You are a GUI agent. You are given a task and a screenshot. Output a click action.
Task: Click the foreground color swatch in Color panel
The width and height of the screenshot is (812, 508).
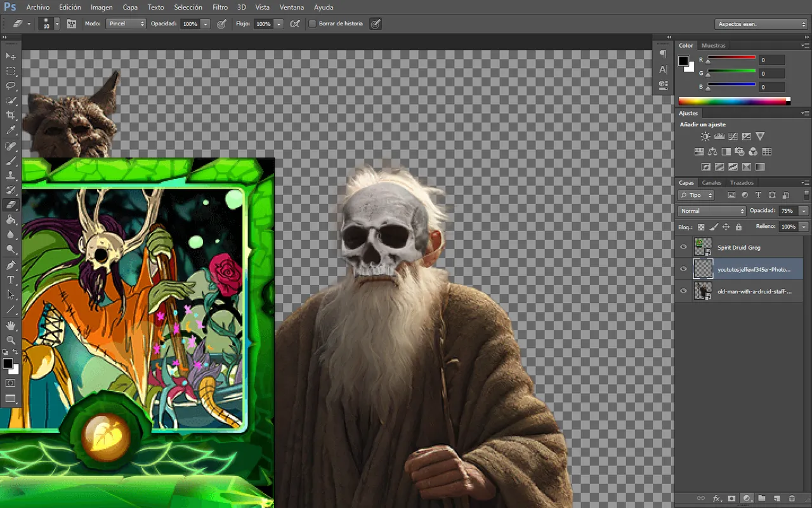[x=683, y=61]
